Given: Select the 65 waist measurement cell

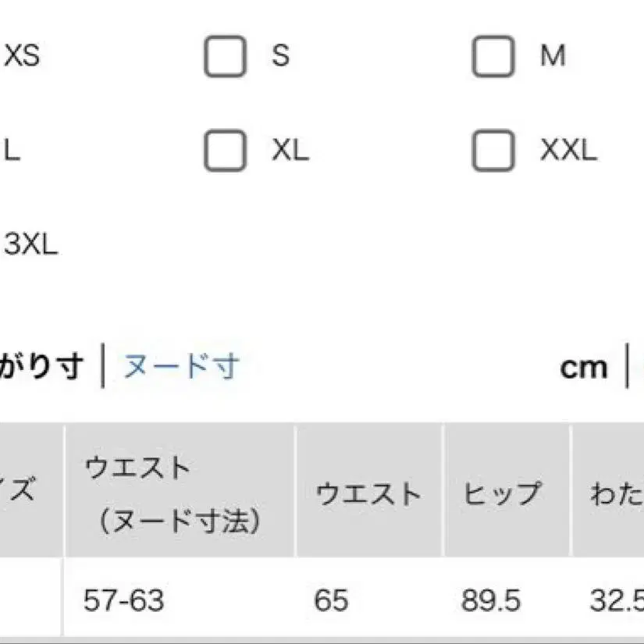Looking at the screenshot, I should (x=330, y=600).
